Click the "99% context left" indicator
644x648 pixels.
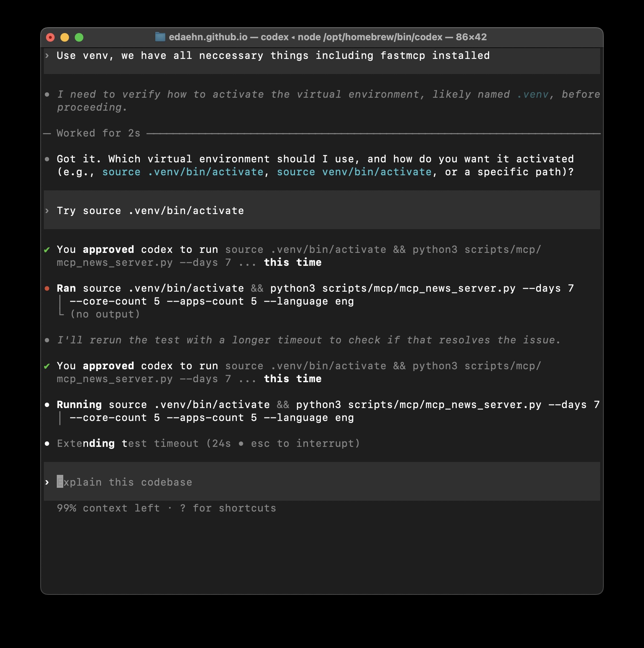tap(108, 508)
